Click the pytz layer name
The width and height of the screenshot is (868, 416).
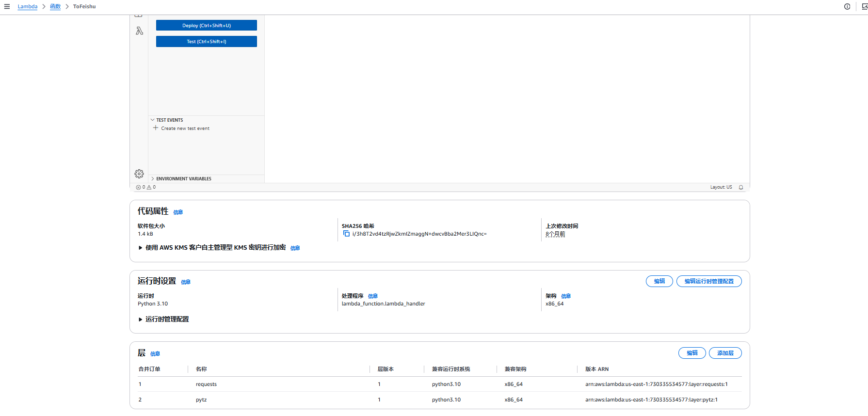201,400
